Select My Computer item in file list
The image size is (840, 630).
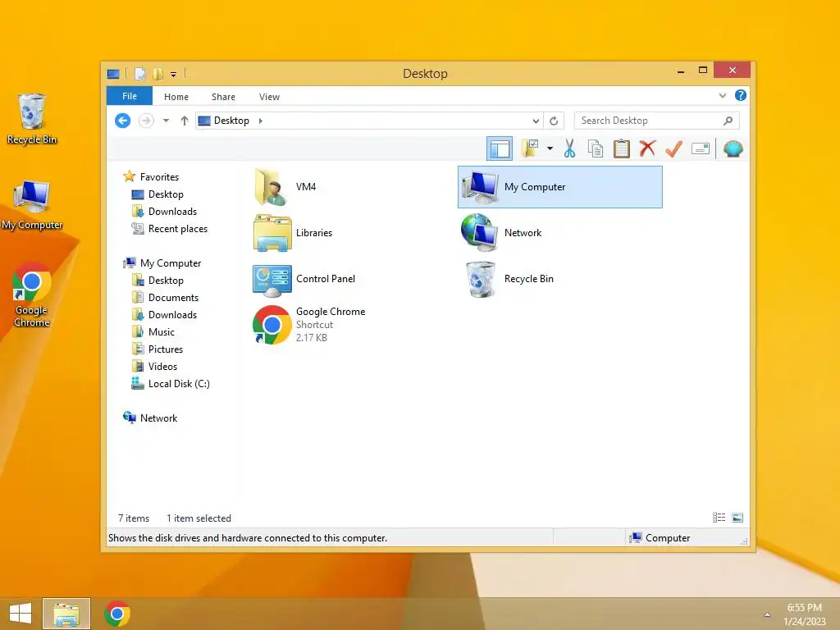click(x=559, y=186)
